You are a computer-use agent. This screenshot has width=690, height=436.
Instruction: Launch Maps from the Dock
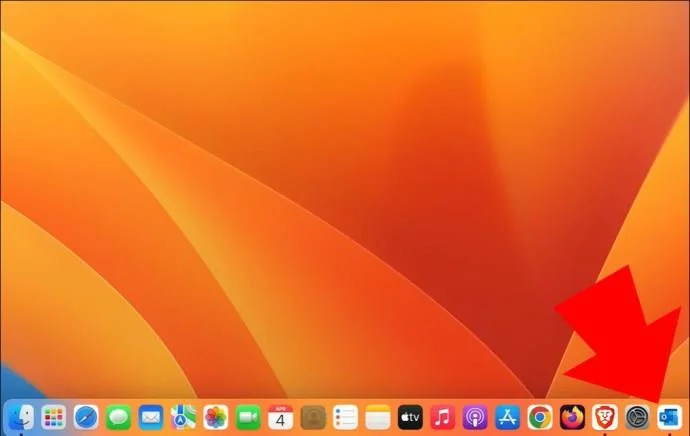184,417
